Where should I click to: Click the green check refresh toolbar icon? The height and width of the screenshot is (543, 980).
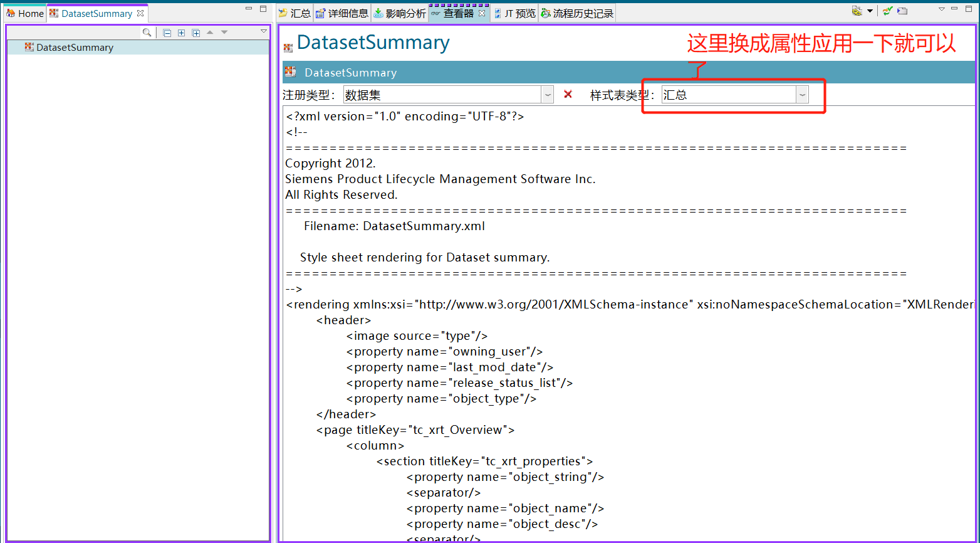point(888,11)
